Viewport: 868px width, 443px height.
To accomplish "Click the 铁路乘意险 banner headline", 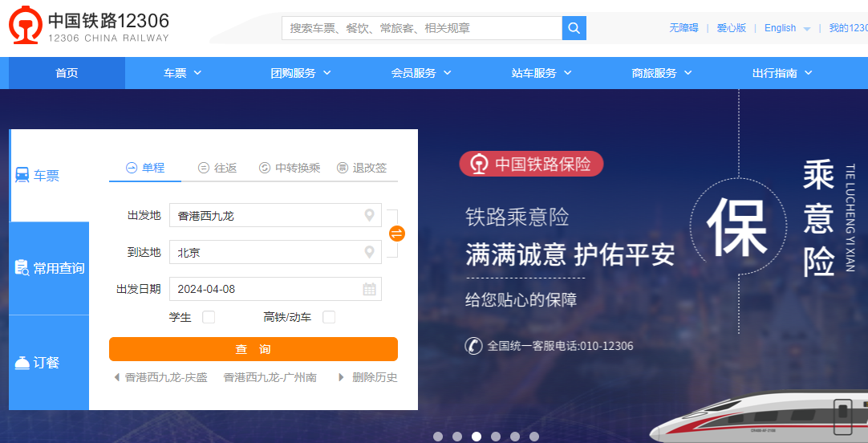I will [517, 217].
